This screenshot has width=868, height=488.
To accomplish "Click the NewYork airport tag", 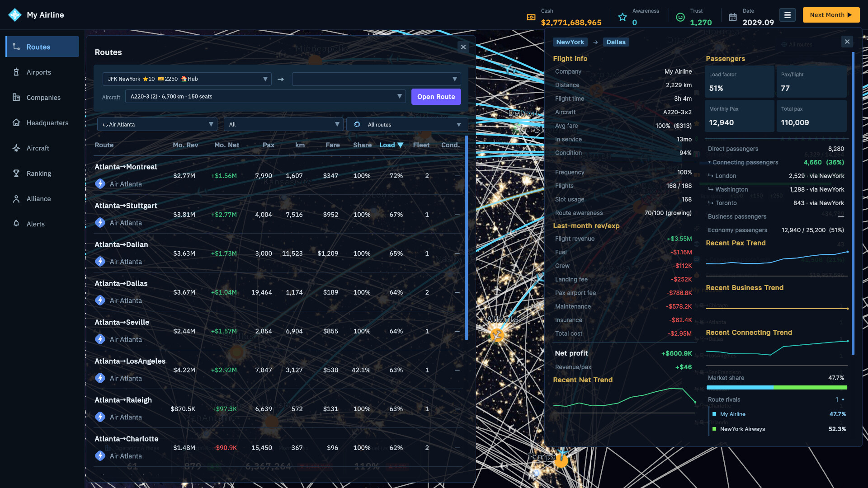I will pos(570,42).
